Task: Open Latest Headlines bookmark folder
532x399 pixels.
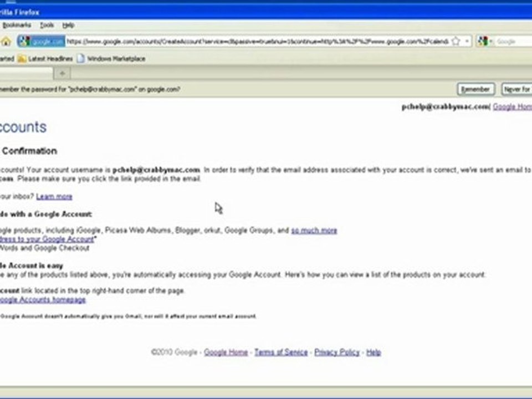Action: (45, 59)
